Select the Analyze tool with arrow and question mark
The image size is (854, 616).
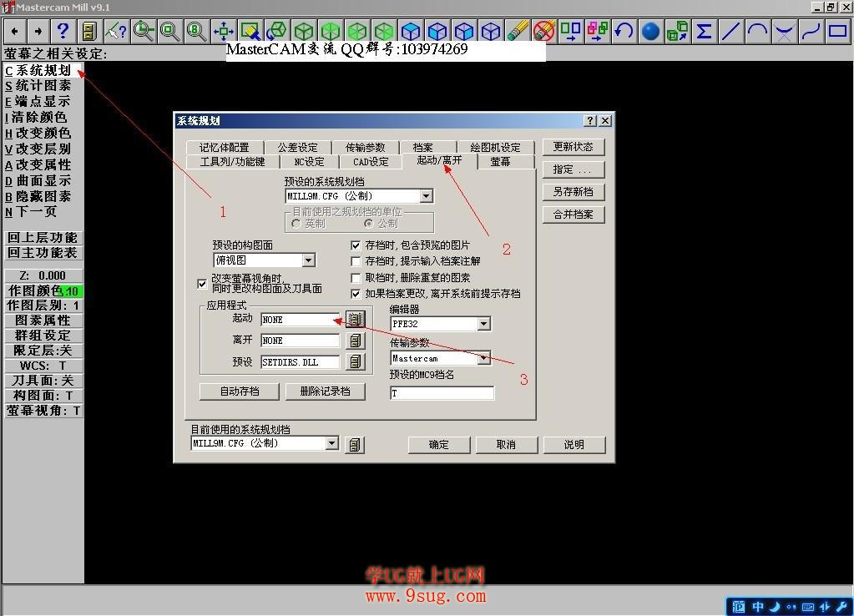click(116, 31)
